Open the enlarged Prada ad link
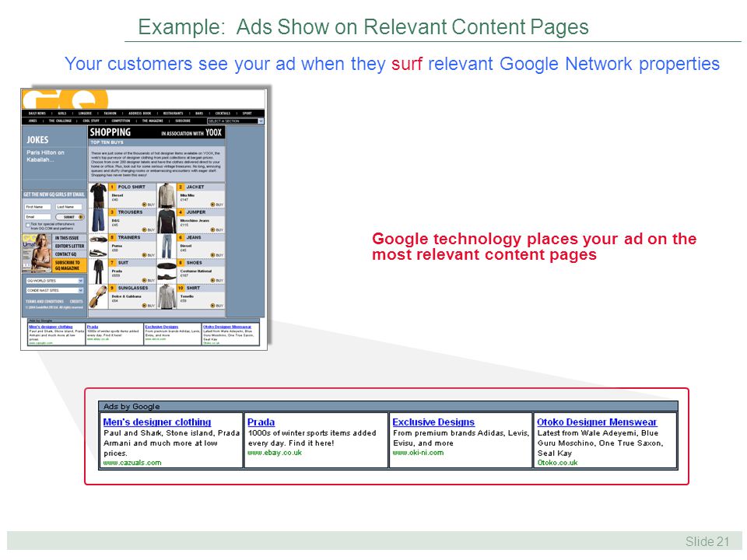The image size is (747, 560). [261, 422]
